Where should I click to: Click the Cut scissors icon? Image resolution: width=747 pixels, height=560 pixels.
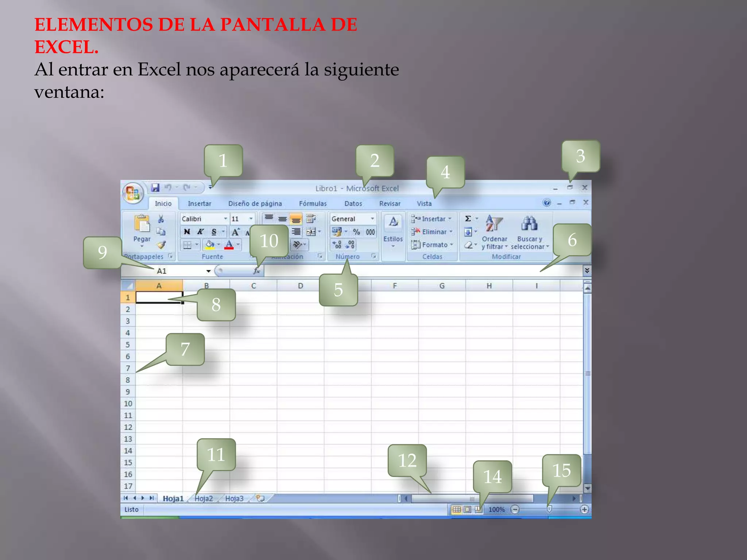pyautogui.click(x=161, y=219)
